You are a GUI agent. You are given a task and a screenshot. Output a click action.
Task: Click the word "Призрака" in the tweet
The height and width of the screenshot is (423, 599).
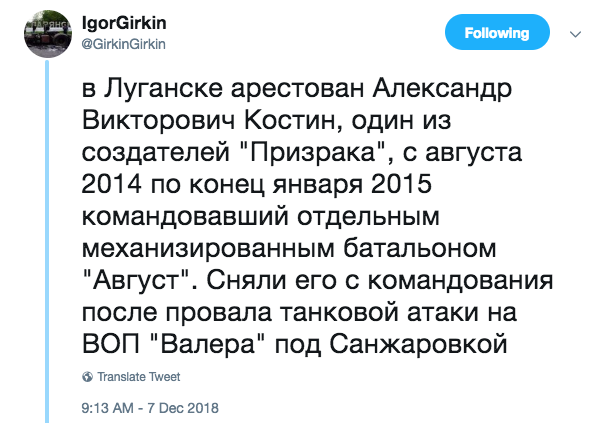[x=314, y=152]
